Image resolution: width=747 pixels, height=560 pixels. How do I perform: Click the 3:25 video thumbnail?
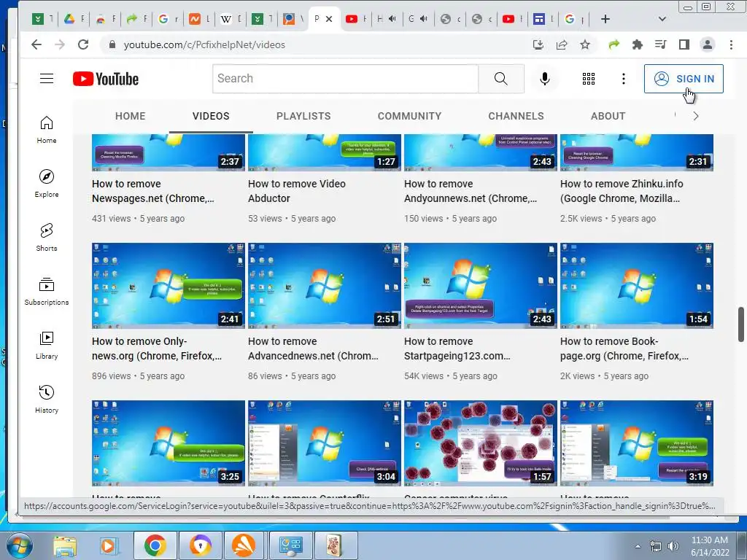coord(169,443)
